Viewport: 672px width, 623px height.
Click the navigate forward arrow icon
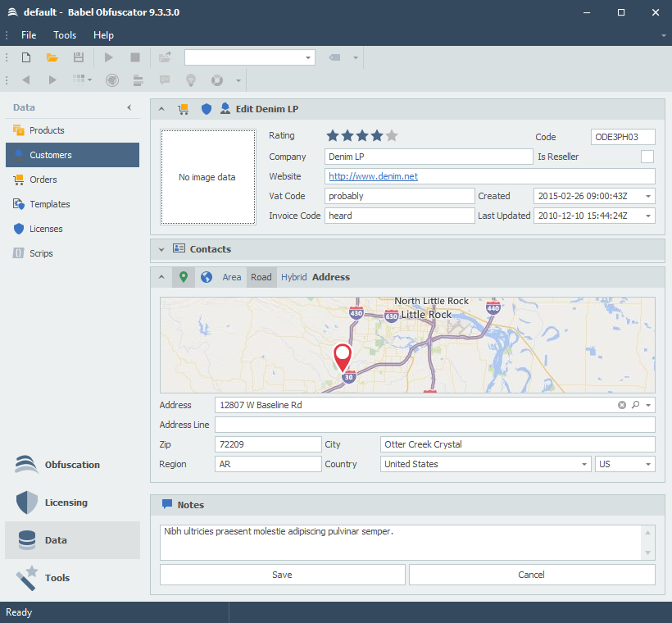(52, 80)
